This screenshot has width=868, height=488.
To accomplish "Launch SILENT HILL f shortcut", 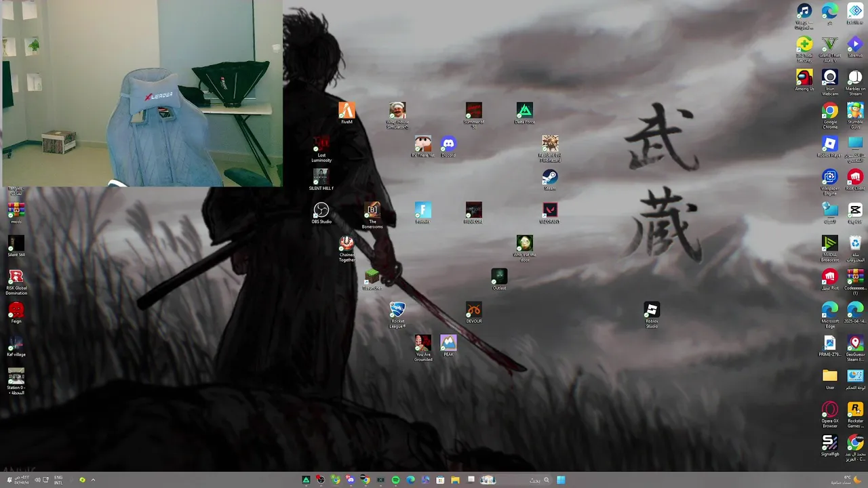I will pyautogui.click(x=321, y=180).
